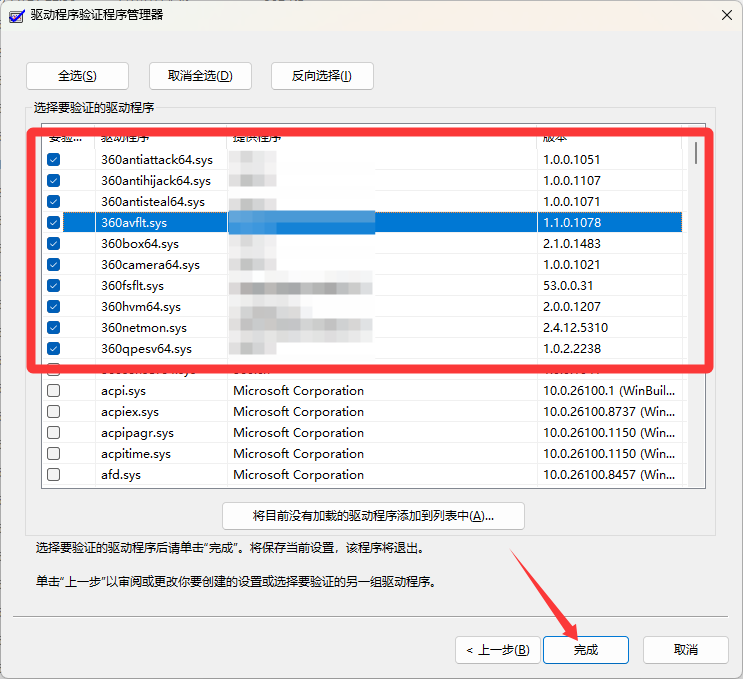This screenshot has height=679, width=743.
Task: Click version 1.0.0.1107 cell
Action: click(x=572, y=181)
